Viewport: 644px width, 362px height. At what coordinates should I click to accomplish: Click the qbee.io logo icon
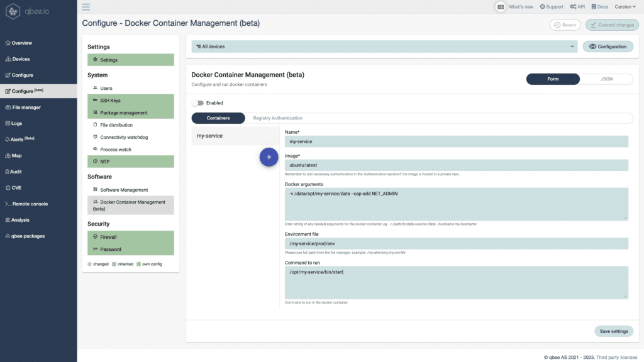(14, 11)
